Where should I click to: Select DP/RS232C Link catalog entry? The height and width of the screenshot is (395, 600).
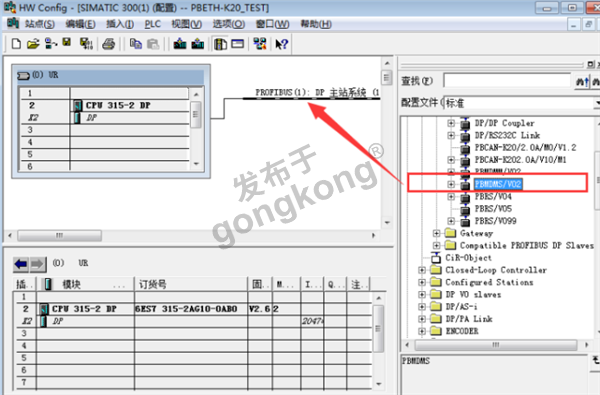[x=507, y=135]
